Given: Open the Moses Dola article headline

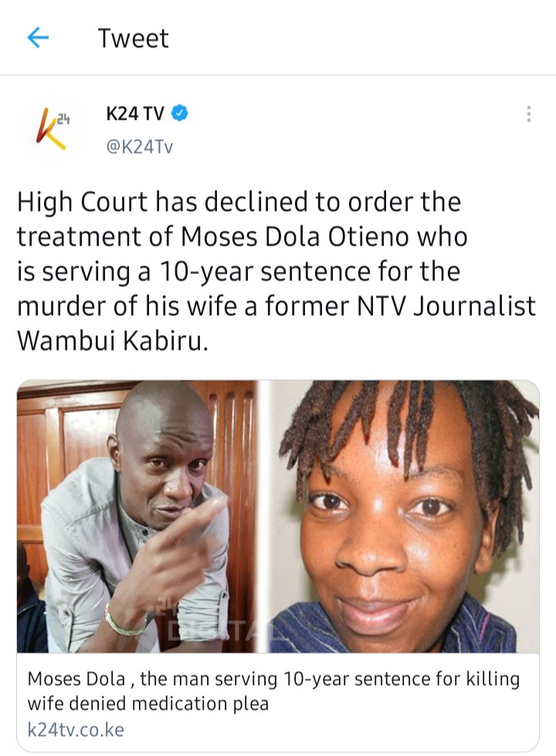Looking at the screenshot, I should (x=273, y=690).
